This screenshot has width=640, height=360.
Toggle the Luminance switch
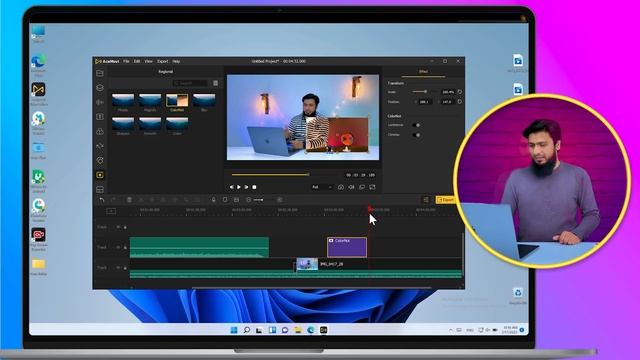point(416,125)
